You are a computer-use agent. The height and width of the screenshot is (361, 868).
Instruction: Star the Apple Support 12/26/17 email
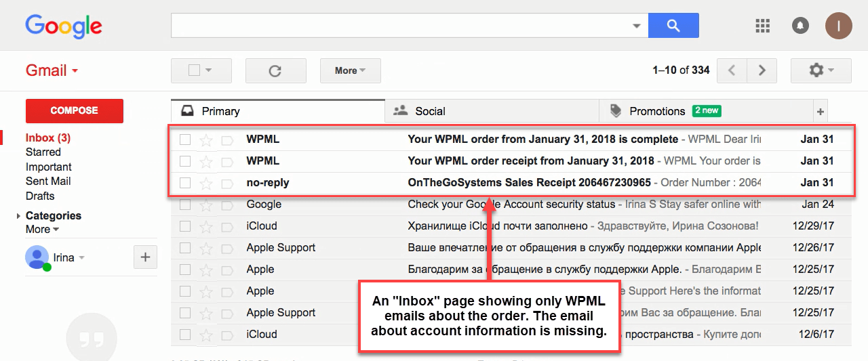206,248
